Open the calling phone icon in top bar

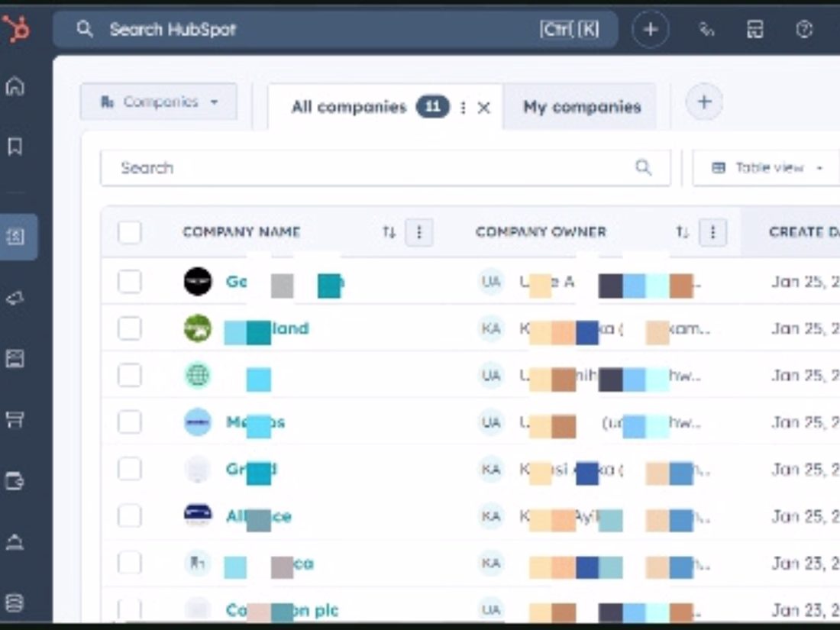(x=706, y=30)
